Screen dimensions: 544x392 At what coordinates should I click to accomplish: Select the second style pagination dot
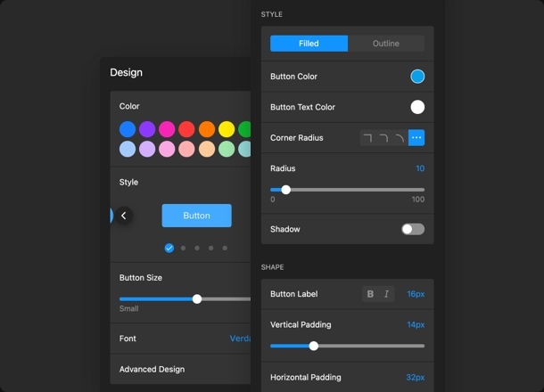coord(184,248)
